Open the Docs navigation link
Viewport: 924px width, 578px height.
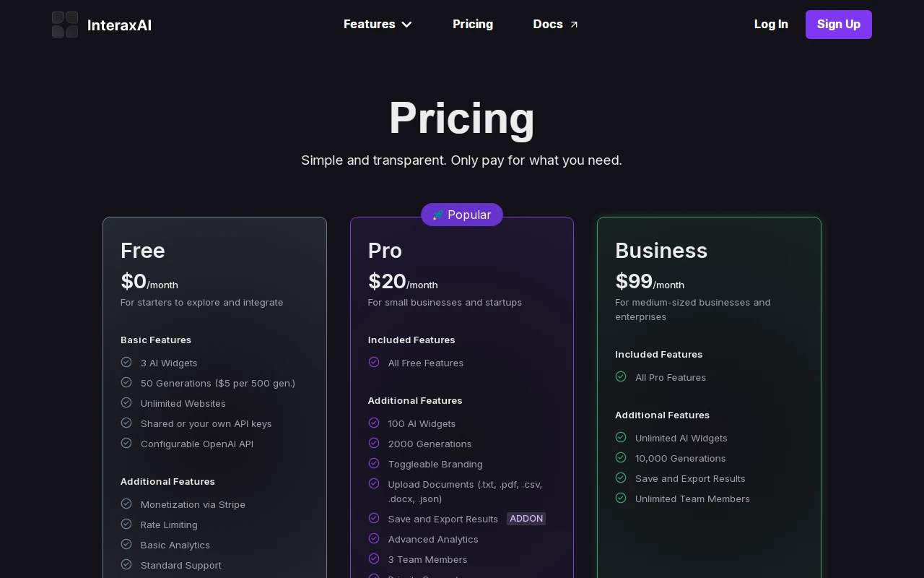point(548,25)
